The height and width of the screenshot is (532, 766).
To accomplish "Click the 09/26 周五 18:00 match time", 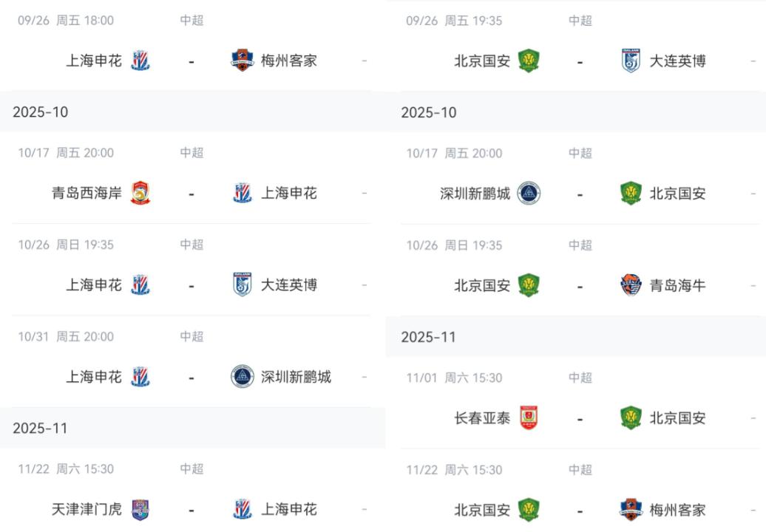I will (x=66, y=21).
